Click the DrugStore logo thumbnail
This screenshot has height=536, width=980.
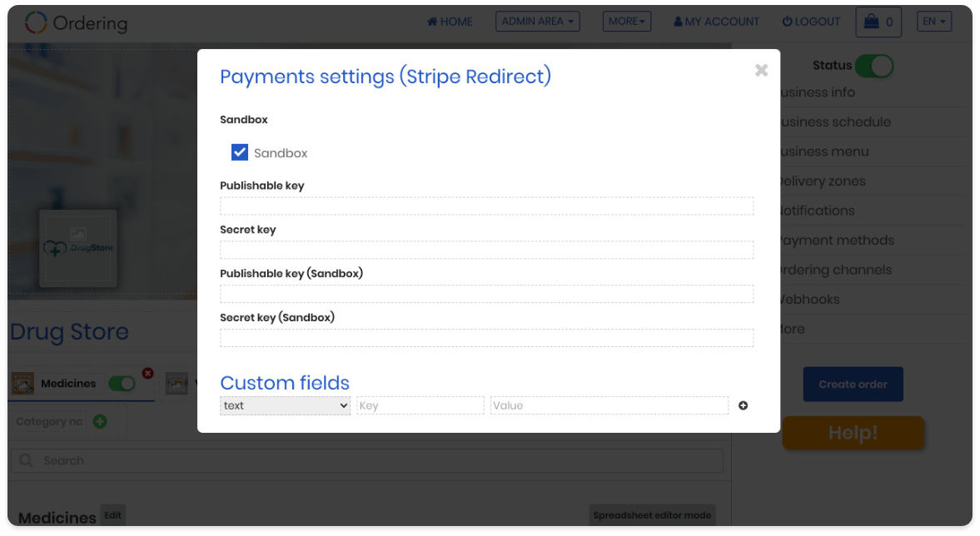click(78, 248)
